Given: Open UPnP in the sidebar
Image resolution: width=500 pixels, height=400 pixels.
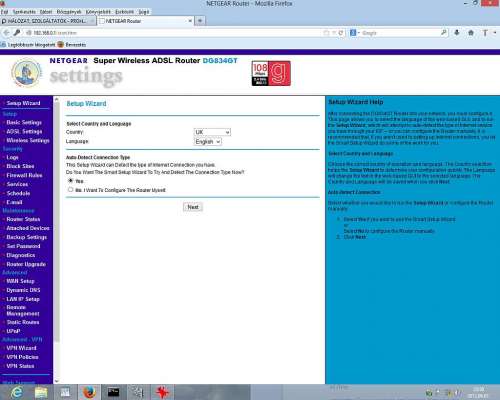Looking at the screenshot, I should pyautogui.click(x=13, y=331).
